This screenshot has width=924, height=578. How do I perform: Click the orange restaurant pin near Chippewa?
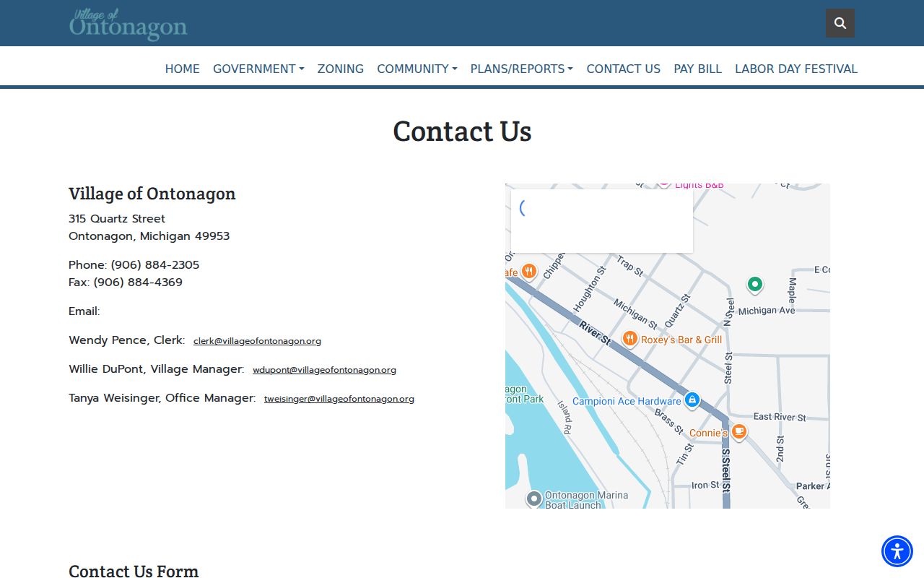click(528, 272)
